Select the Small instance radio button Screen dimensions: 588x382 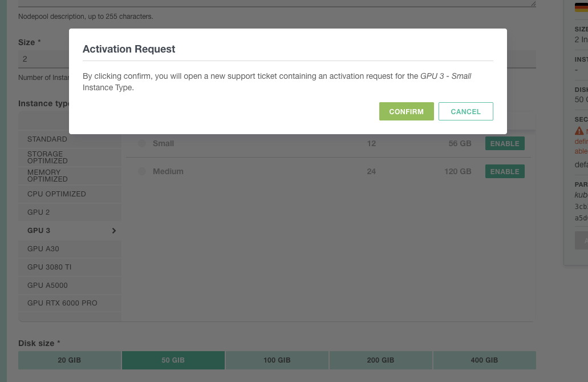tap(142, 143)
